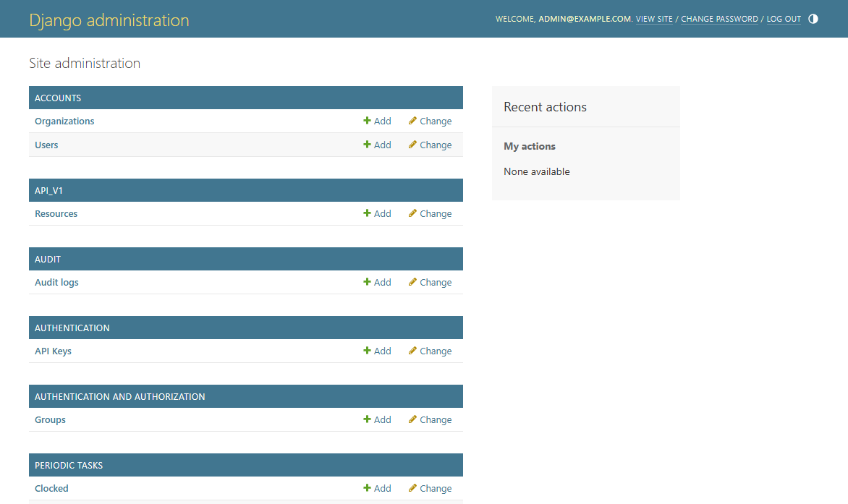
Task: Click the Django administration title
Action: coord(109,20)
